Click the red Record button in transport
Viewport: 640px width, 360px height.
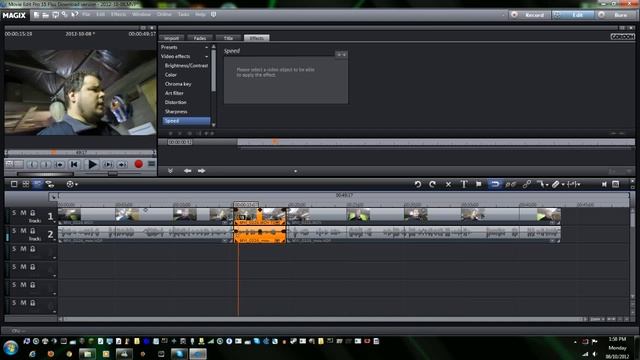(139, 164)
